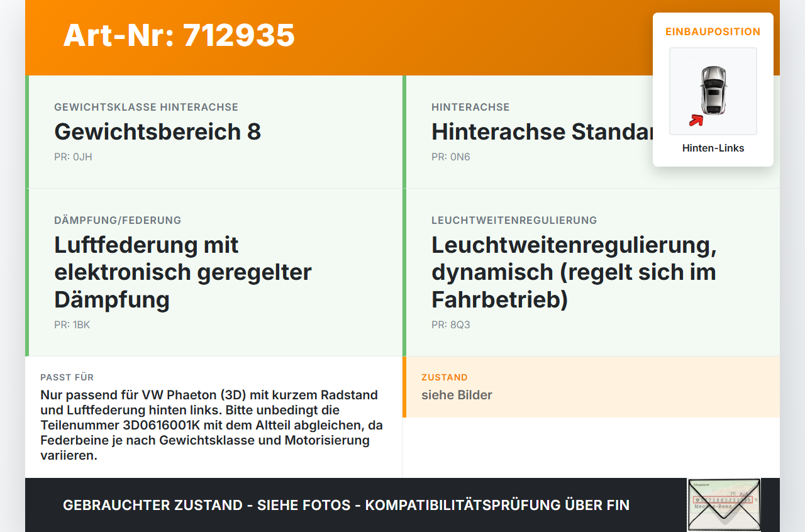Click the Einbauposition label
Screen dimensions: 805x532
click(x=713, y=31)
